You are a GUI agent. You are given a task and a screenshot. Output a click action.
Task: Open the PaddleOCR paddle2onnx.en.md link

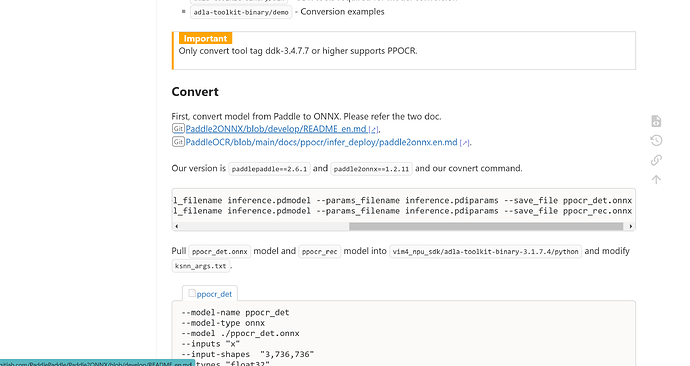pos(321,142)
